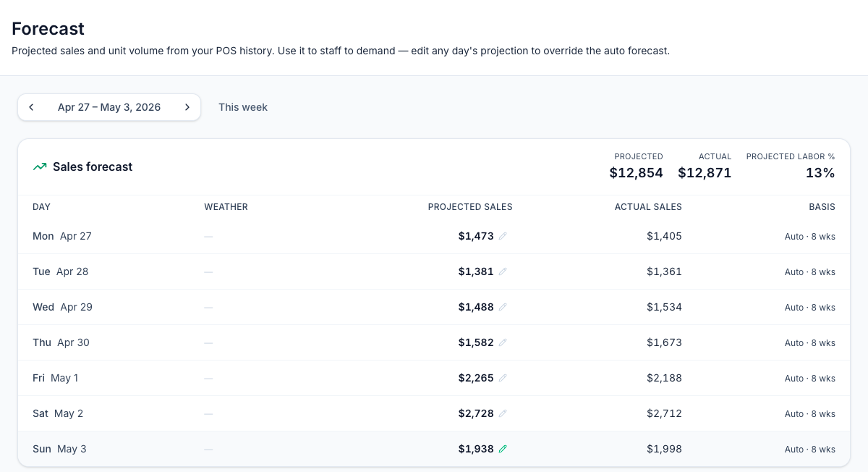Go to the previous week with the left chevron
Viewport: 868px width, 472px height.
coord(31,107)
